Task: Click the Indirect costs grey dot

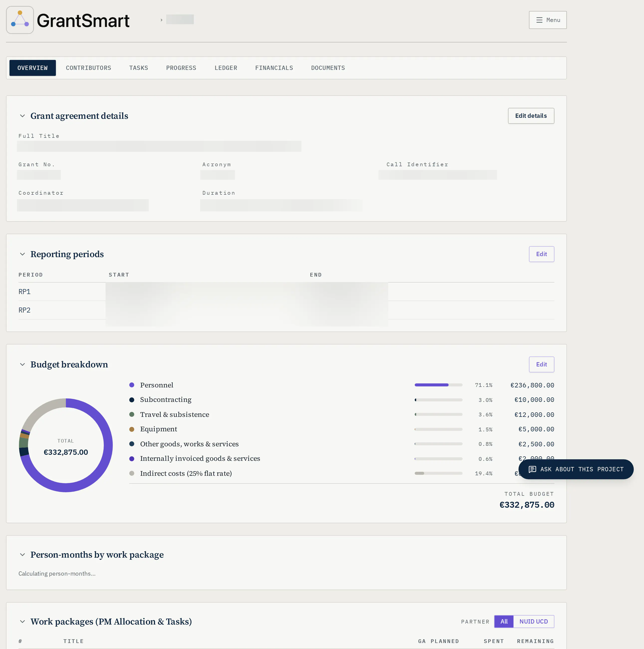Action: [x=132, y=474]
